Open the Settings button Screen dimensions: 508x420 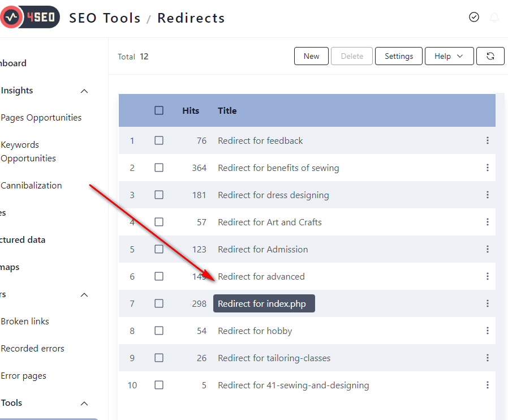point(399,56)
